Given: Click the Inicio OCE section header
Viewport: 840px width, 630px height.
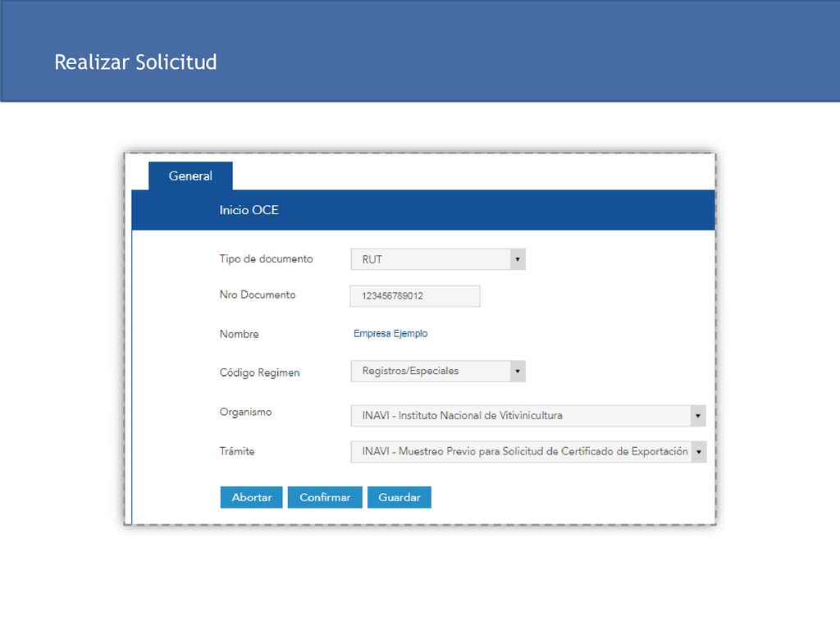Looking at the screenshot, I should [x=423, y=210].
